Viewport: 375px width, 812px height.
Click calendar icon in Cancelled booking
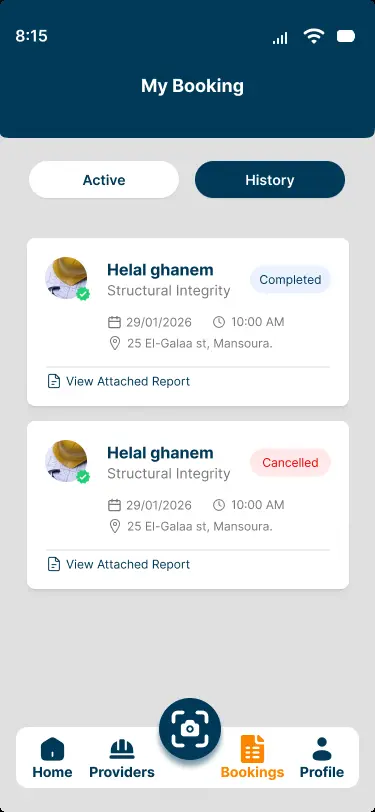114,505
